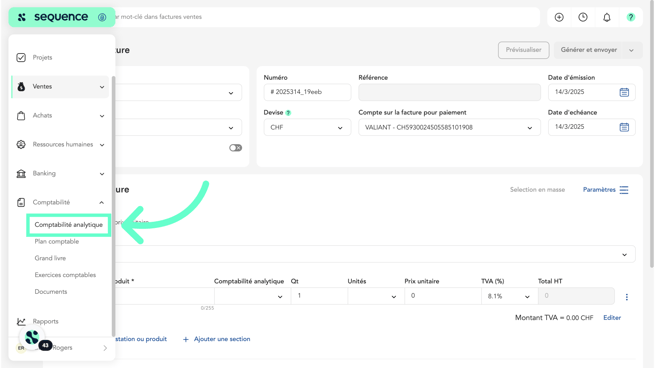Click the floating Sequence chat badge icon
Screen dimensions: 655x368
[x=32, y=337]
